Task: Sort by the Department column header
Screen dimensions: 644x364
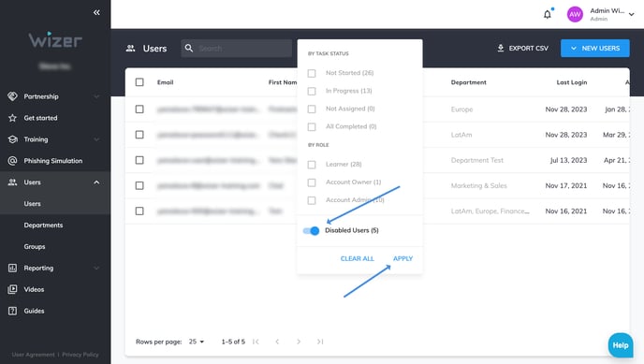Action: point(469,82)
